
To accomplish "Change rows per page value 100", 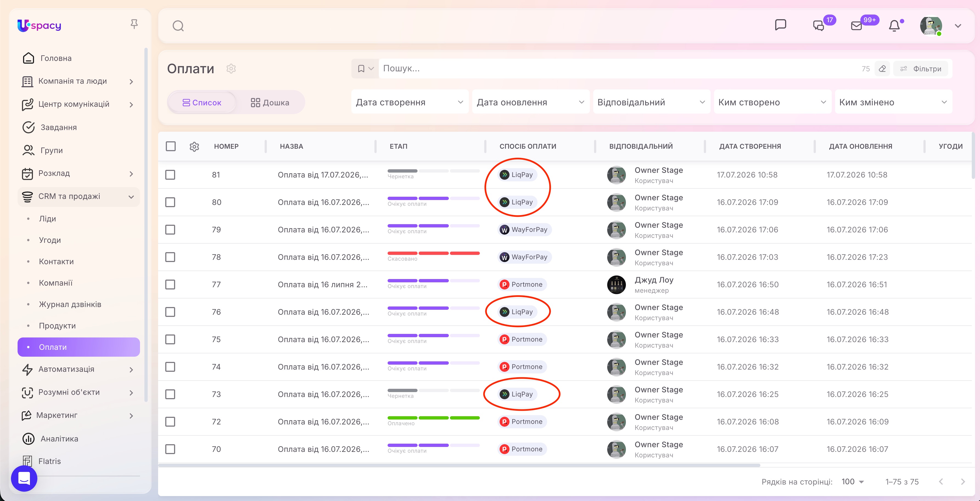I will 852,481.
